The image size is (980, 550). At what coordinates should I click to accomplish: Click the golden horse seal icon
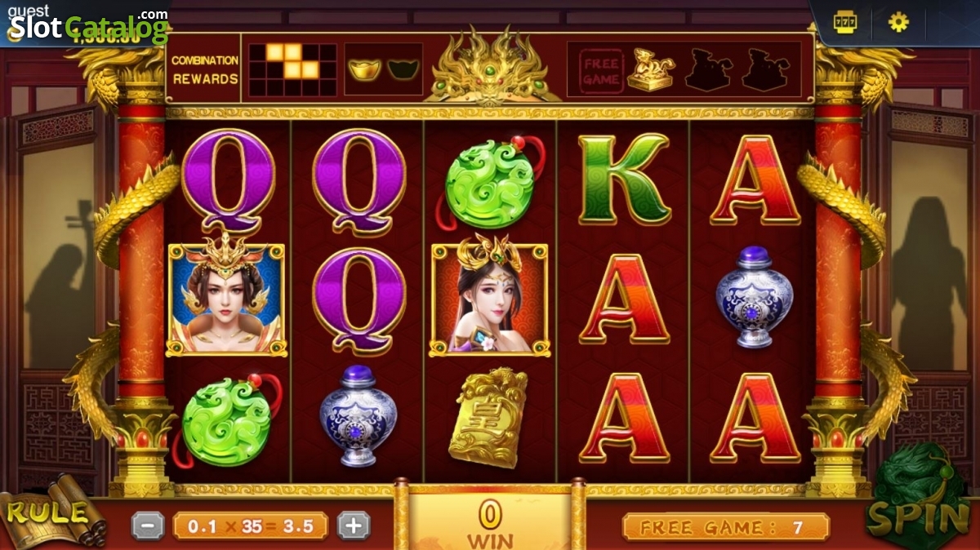click(651, 69)
